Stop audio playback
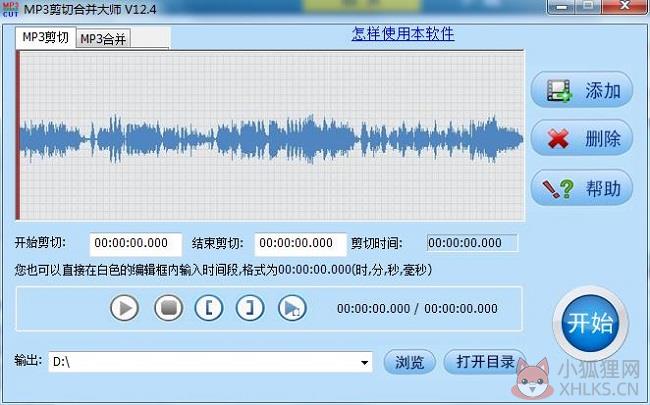The image size is (650, 405). coord(168,308)
